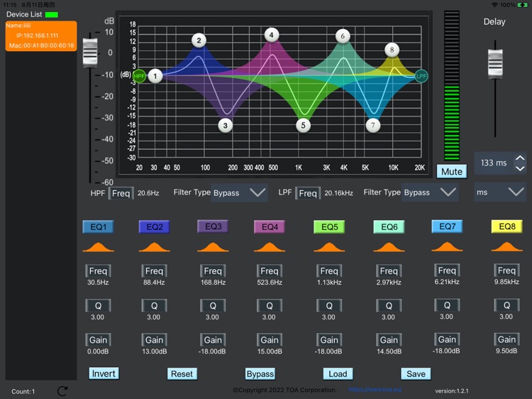The width and height of the screenshot is (532, 399).
Task: Increase delay with the up arrow
Action: click(x=520, y=158)
